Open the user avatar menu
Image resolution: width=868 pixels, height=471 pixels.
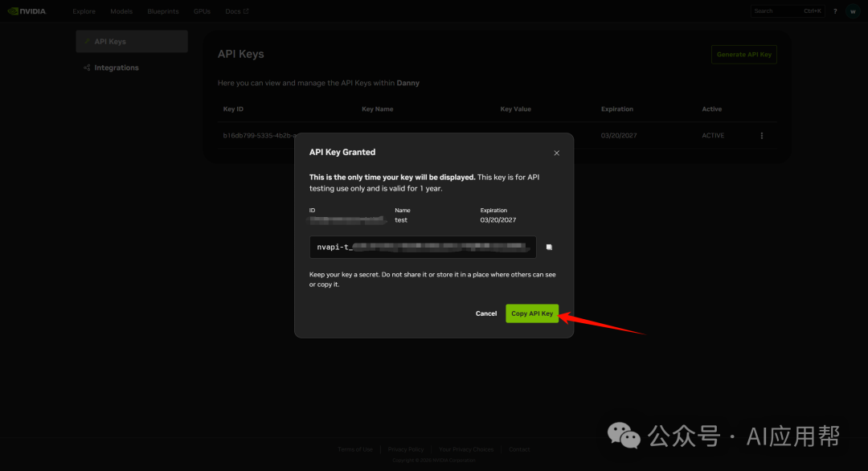click(853, 11)
